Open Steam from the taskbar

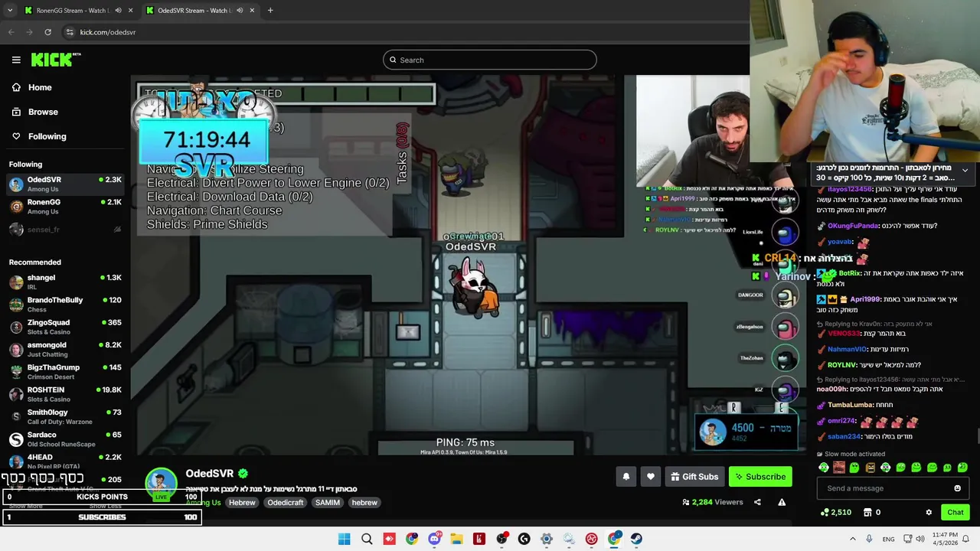(636, 539)
